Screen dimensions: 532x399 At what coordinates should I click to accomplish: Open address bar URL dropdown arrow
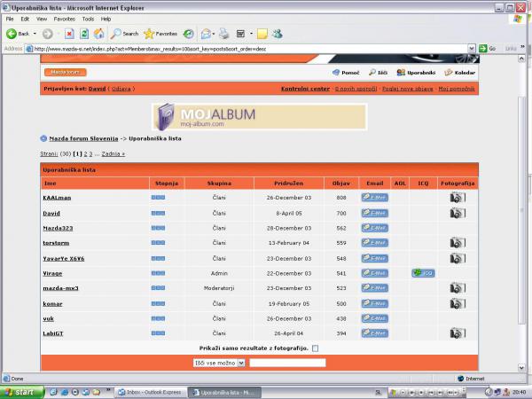click(x=472, y=49)
